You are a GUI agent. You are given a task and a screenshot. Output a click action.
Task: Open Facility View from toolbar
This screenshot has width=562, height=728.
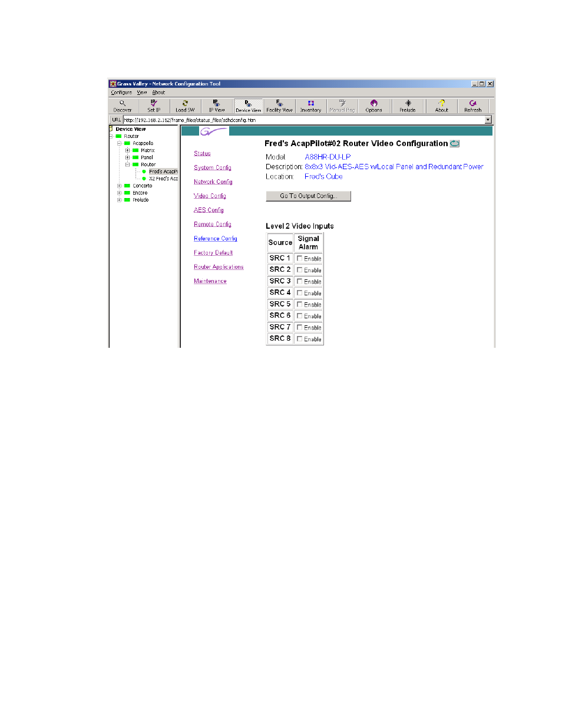click(x=279, y=106)
